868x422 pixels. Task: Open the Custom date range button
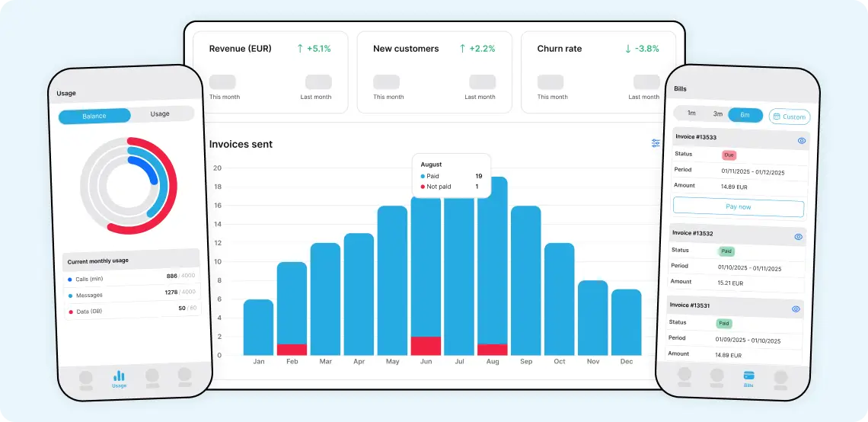click(789, 117)
